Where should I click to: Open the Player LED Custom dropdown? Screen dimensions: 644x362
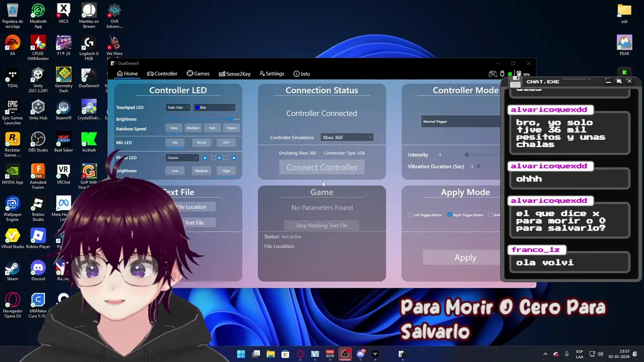(x=182, y=157)
